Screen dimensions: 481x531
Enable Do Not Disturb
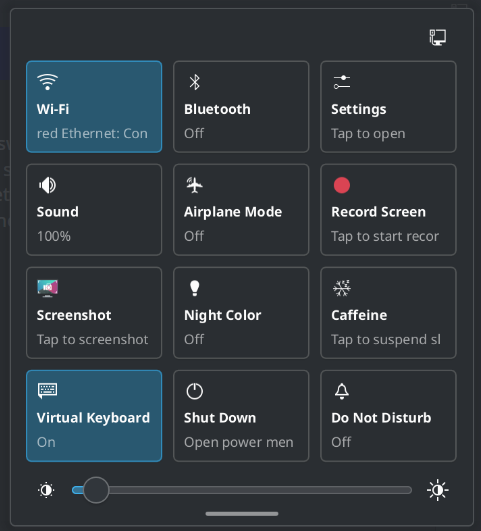click(388, 416)
